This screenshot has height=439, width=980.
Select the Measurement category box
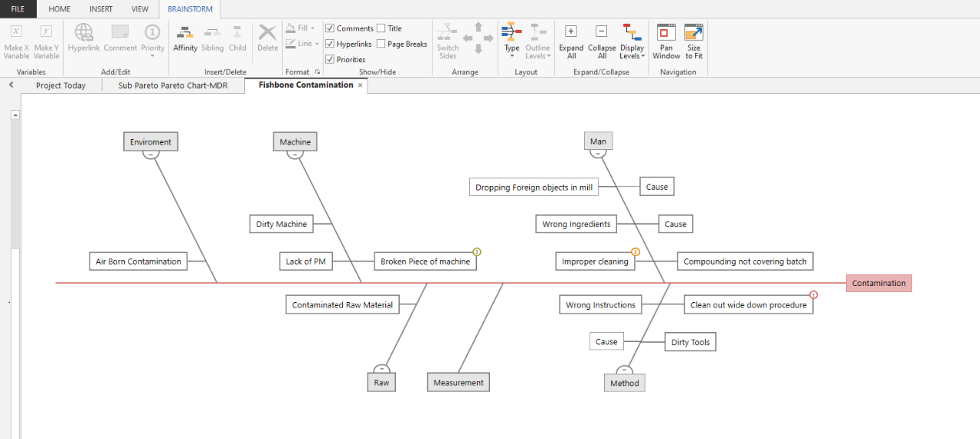458,382
